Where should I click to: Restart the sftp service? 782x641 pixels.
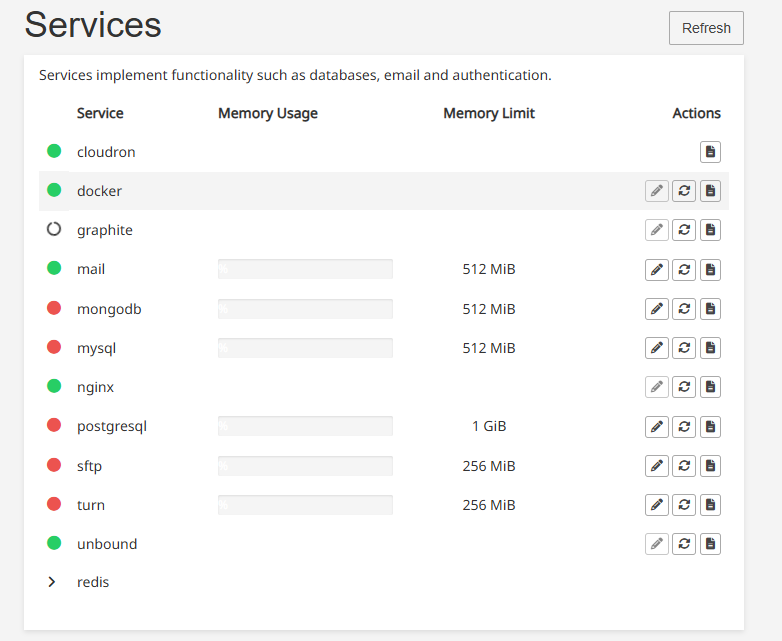click(x=684, y=466)
